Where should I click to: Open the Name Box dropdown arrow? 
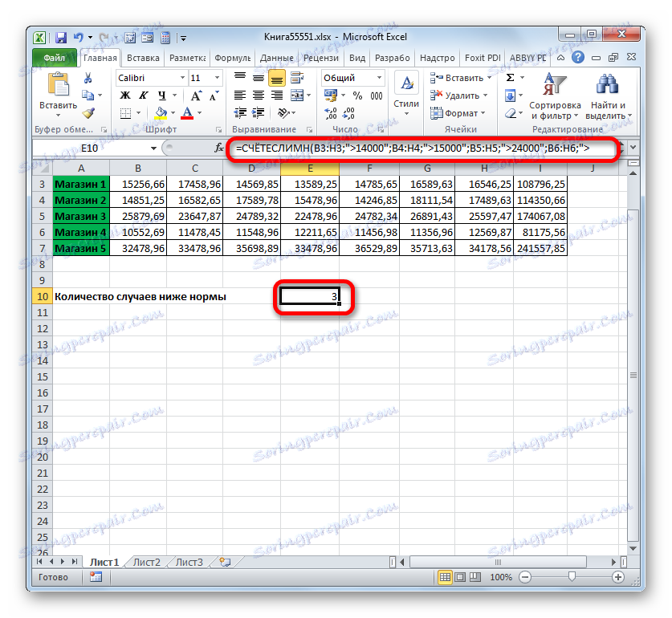[x=153, y=148]
